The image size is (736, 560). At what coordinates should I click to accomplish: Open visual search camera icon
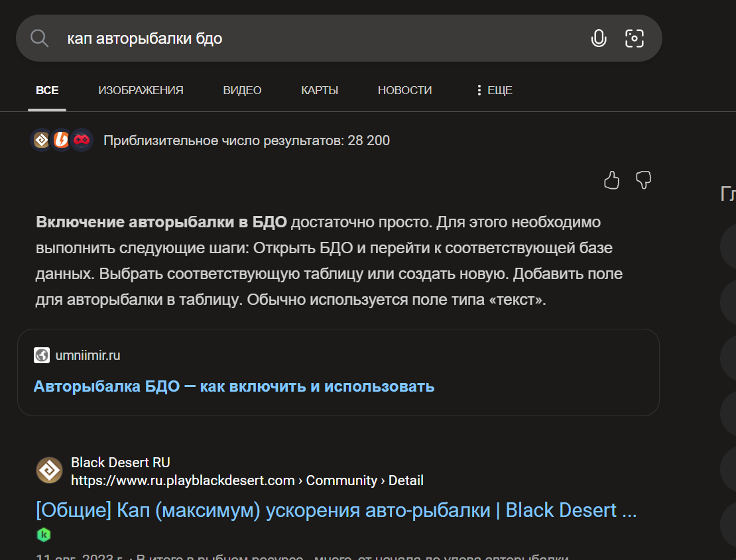635,38
